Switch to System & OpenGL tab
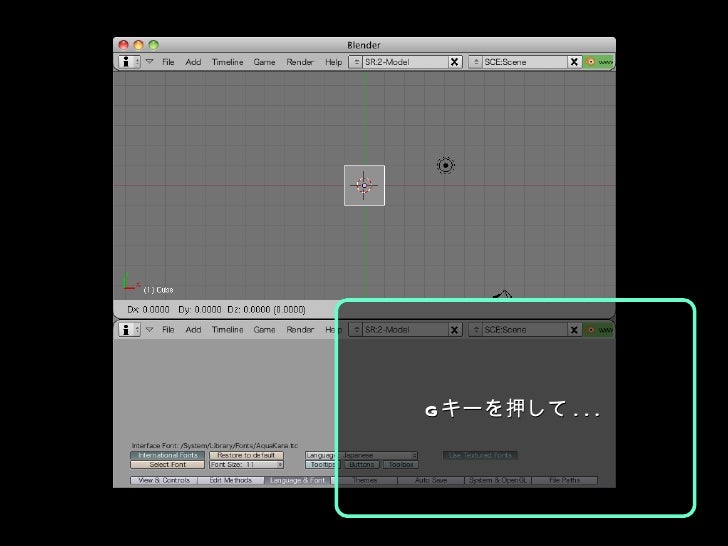 click(498, 481)
